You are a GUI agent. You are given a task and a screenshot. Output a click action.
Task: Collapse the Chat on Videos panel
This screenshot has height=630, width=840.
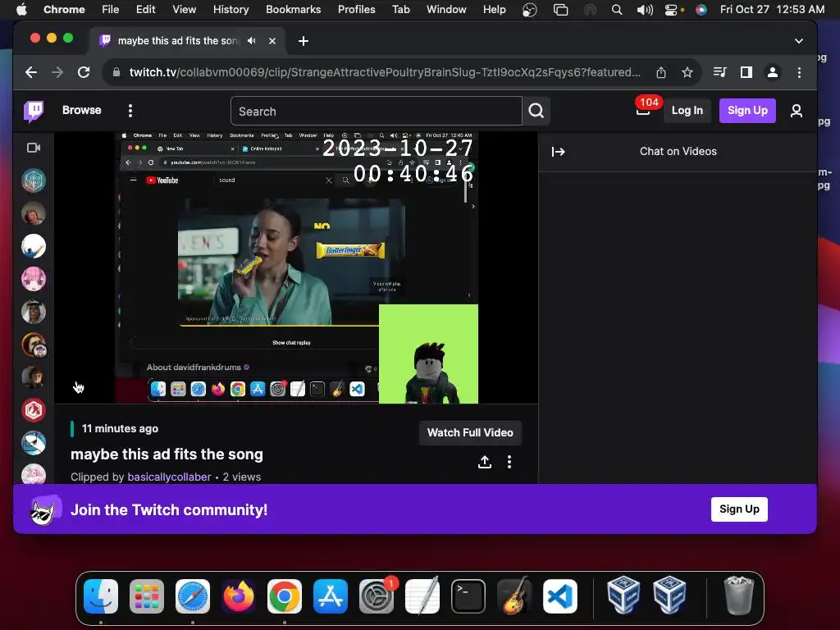[x=558, y=152]
